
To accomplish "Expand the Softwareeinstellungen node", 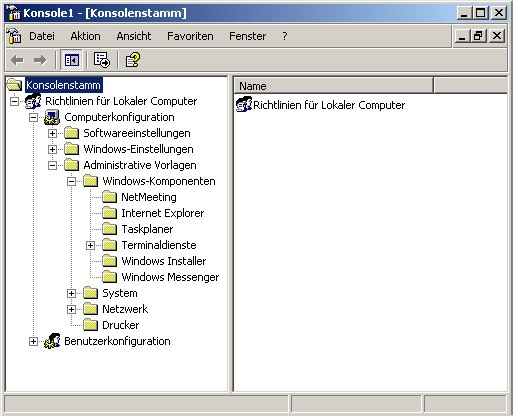I will pyautogui.click(x=52, y=133).
